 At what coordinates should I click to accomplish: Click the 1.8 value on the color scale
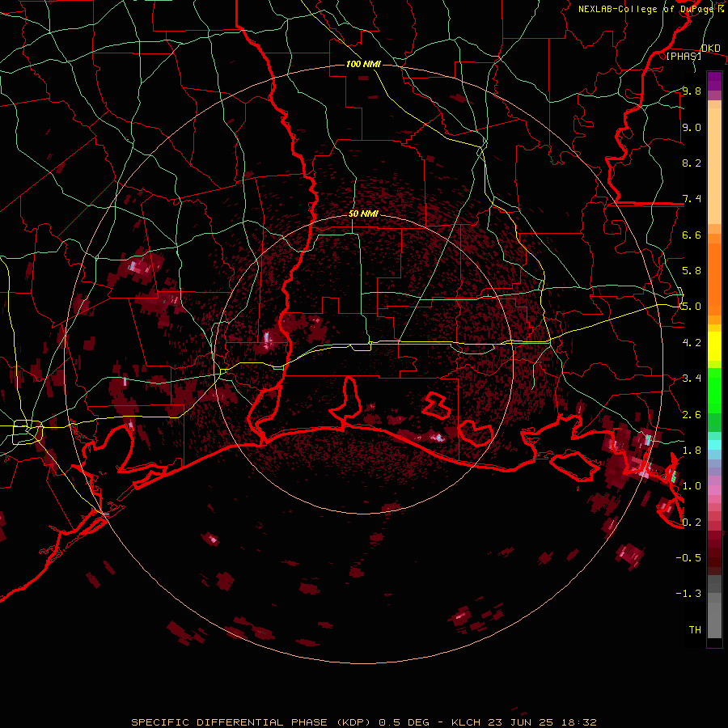[692, 451]
